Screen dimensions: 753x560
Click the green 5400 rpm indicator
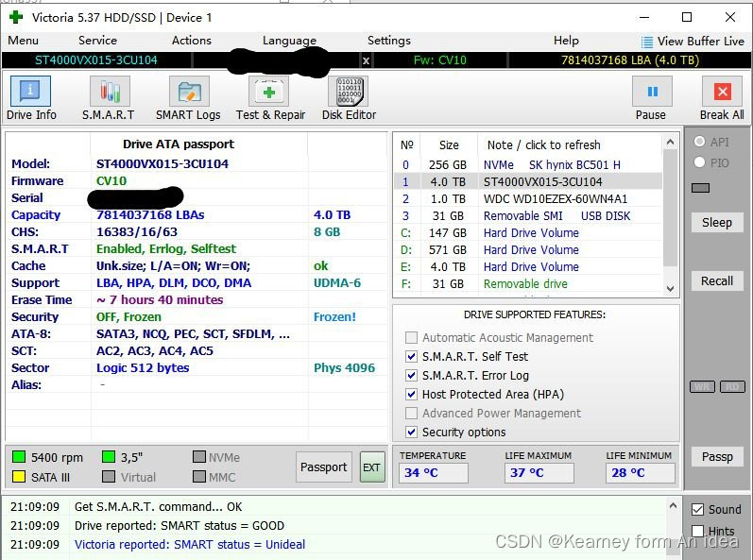[19, 456]
